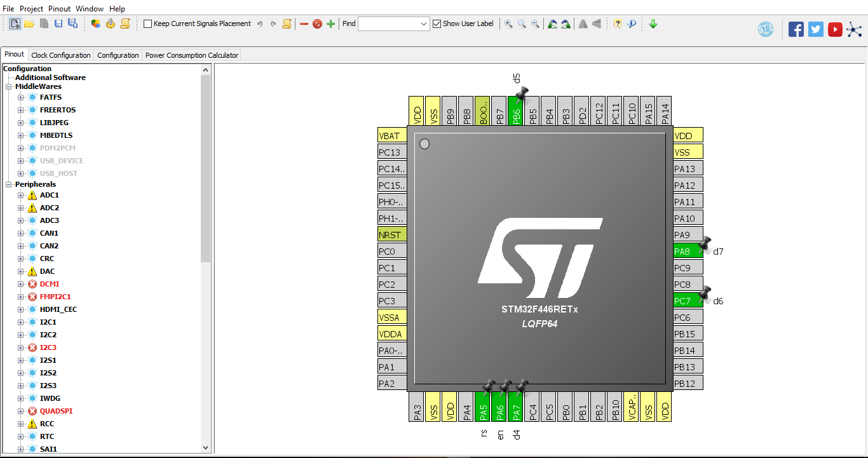The image size is (868, 458).
Task: Click the Open Project folder icon
Action: (29, 24)
